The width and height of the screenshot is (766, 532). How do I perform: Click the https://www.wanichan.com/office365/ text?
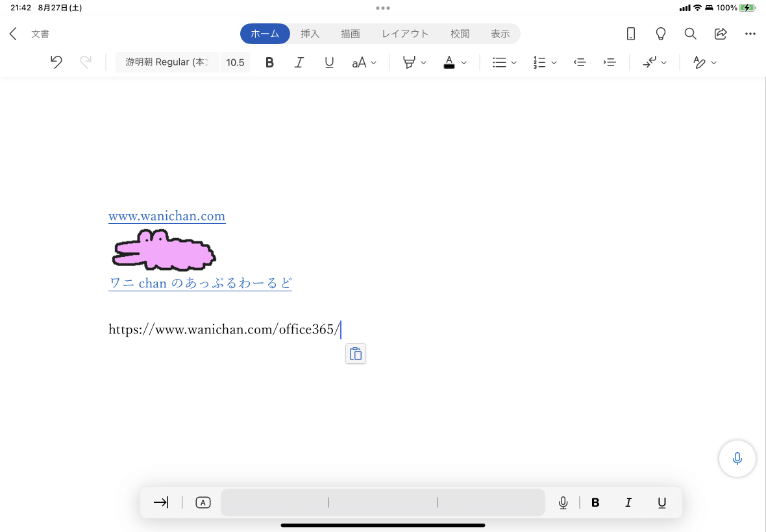pyautogui.click(x=224, y=330)
